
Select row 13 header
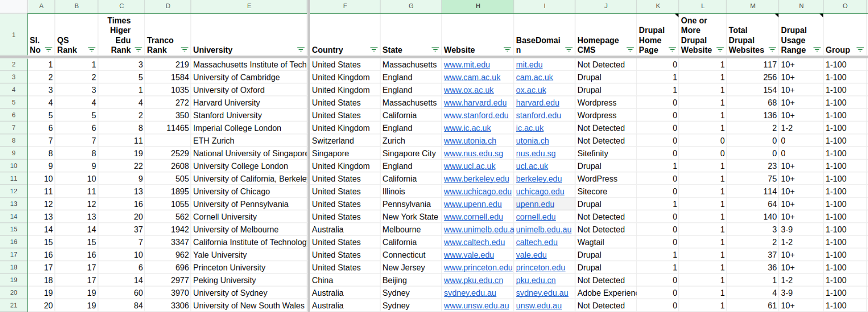tap(14, 204)
